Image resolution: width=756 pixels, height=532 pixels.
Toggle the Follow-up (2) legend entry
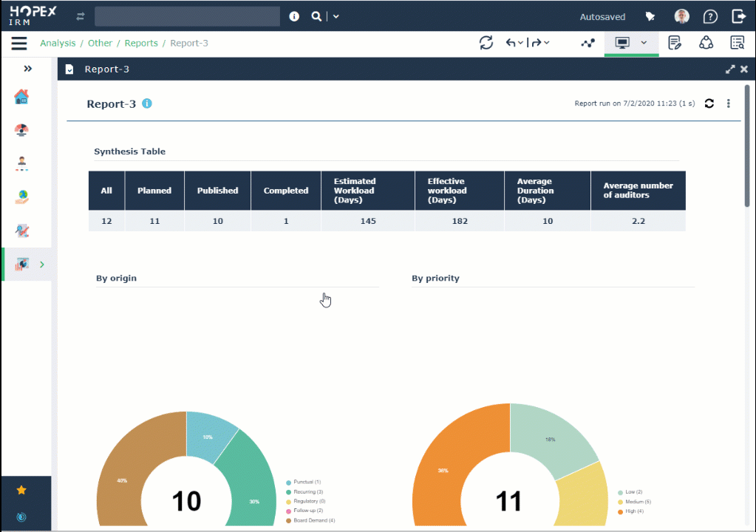point(304,511)
